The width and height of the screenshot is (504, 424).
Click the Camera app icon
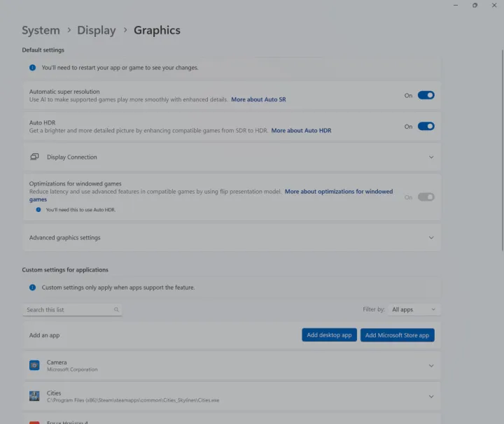click(x=34, y=365)
